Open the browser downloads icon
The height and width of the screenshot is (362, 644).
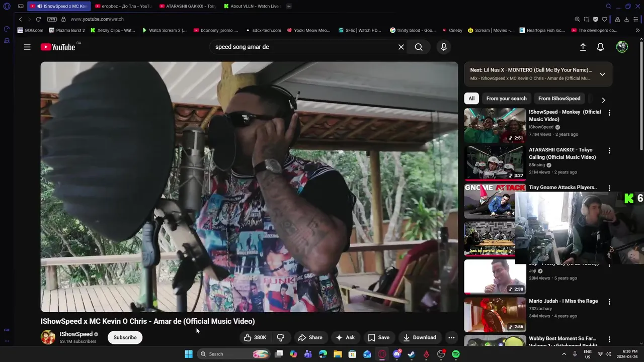click(626, 19)
